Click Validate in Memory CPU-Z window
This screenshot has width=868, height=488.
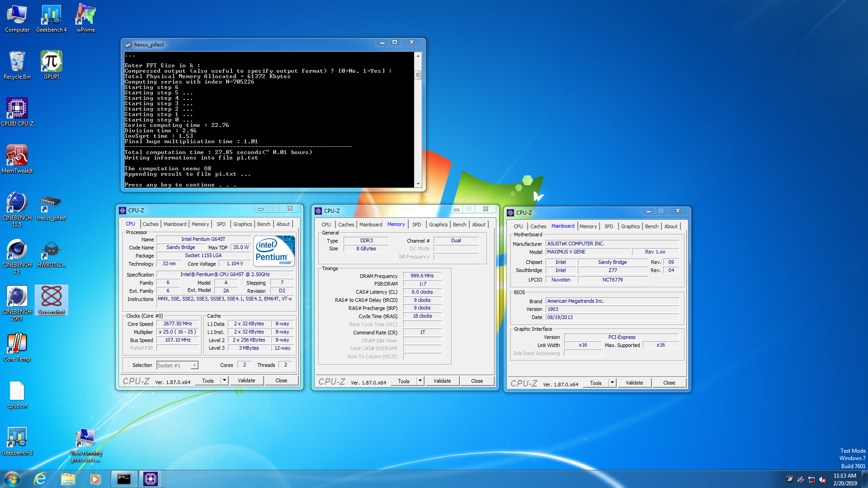442,381
